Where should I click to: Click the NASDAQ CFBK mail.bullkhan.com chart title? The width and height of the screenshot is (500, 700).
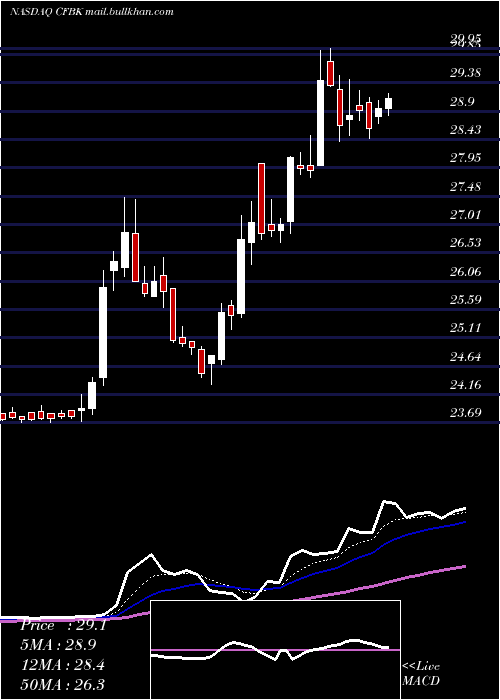click(92, 12)
